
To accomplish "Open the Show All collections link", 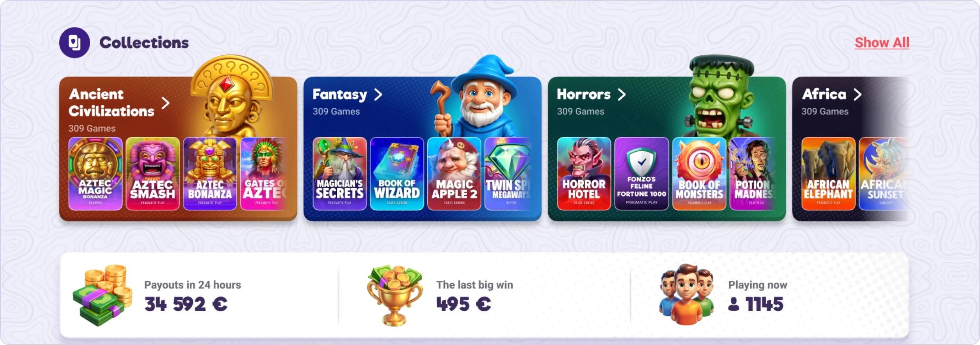I will click(x=882, y=43).
